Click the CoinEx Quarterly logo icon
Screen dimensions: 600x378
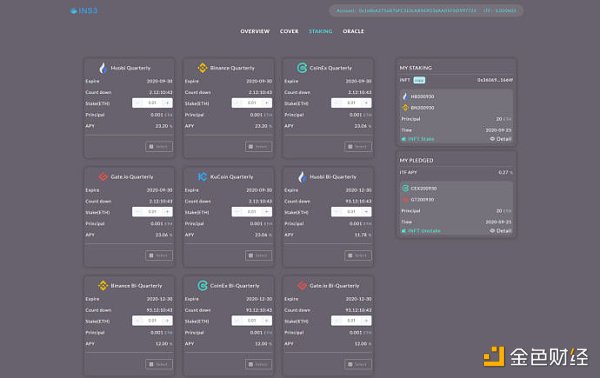(x=302, y=68)
